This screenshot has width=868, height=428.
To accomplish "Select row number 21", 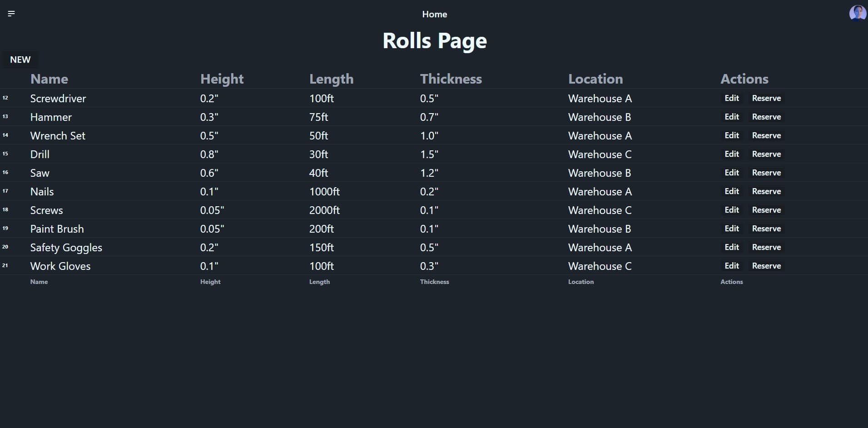I will [x=5, y=265].
